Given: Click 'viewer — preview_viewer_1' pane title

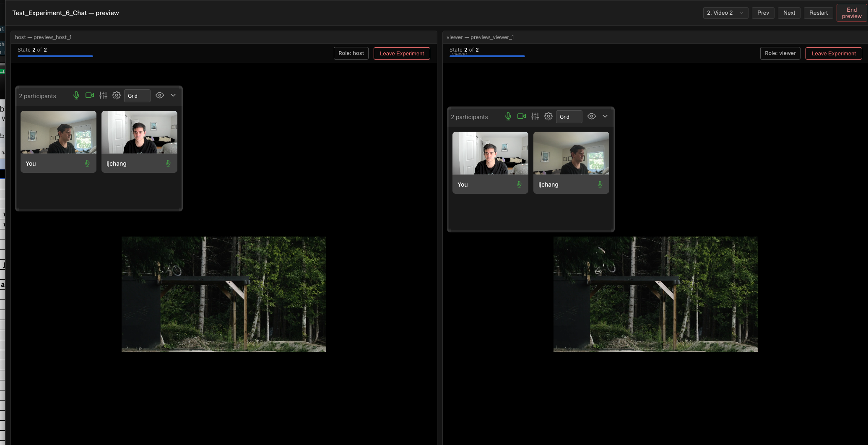Looking at the screenshot, I should (480, 37).
